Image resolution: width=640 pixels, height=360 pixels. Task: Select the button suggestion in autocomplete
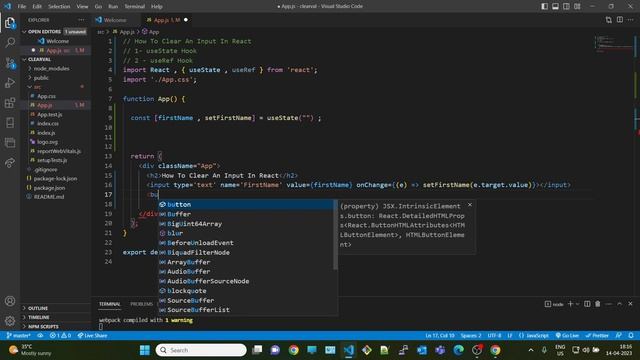[x=246, y=204]
